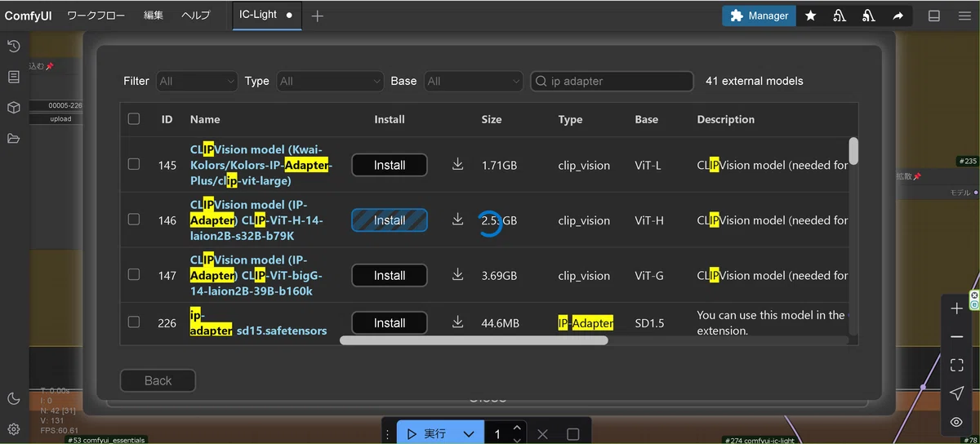980x444 pixels.
Task: Open the node library list sidebar icon
Action: point(13,77)
